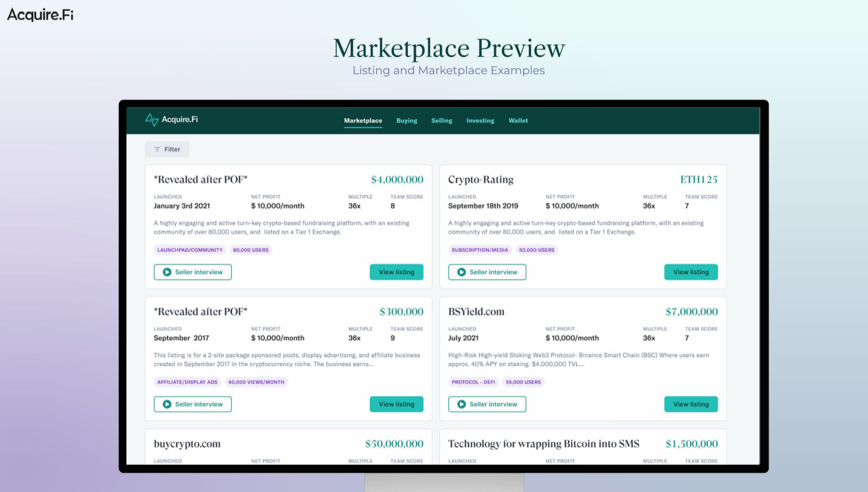This screenshot has height=492, width=868.
Task: Click play icon in $300,000 listing's Seller interview
Action: pyautogui.click(x=167, y=404)
